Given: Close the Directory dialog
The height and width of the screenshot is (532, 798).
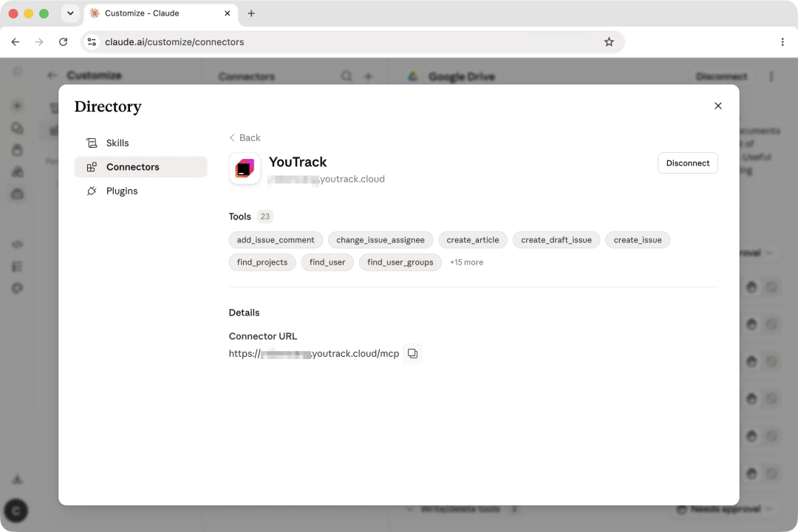Looking at the screenshot, I should (x=717, y=106).
